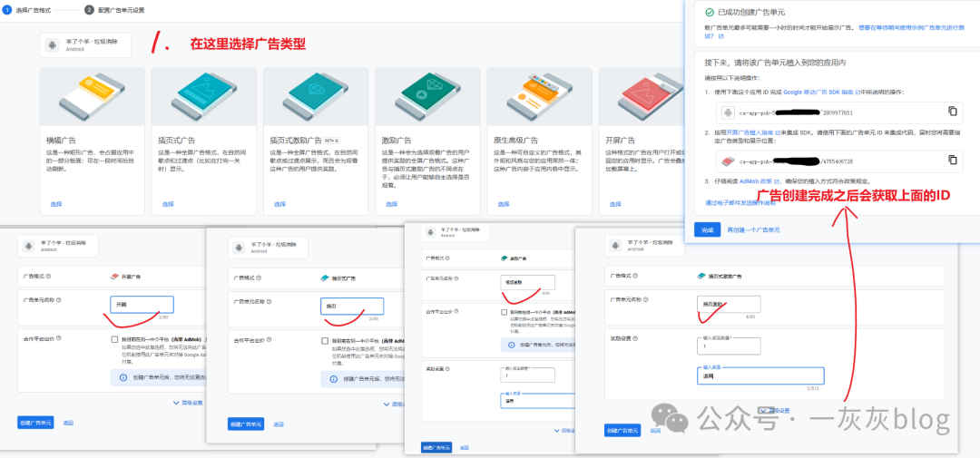
Task: Click the Android app icon beside the '在这里选择广告类型' note
Action: pyautogui.click(x=54, y=45)
